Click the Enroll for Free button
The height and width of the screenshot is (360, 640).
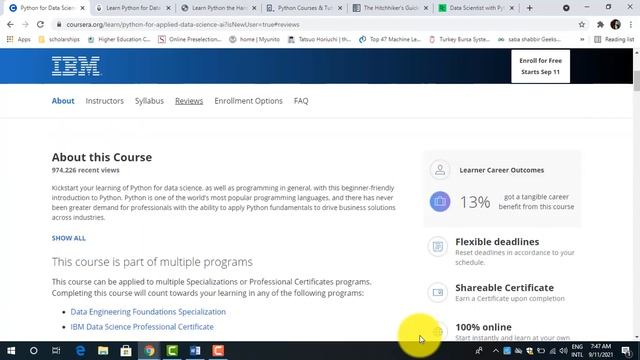540,66
